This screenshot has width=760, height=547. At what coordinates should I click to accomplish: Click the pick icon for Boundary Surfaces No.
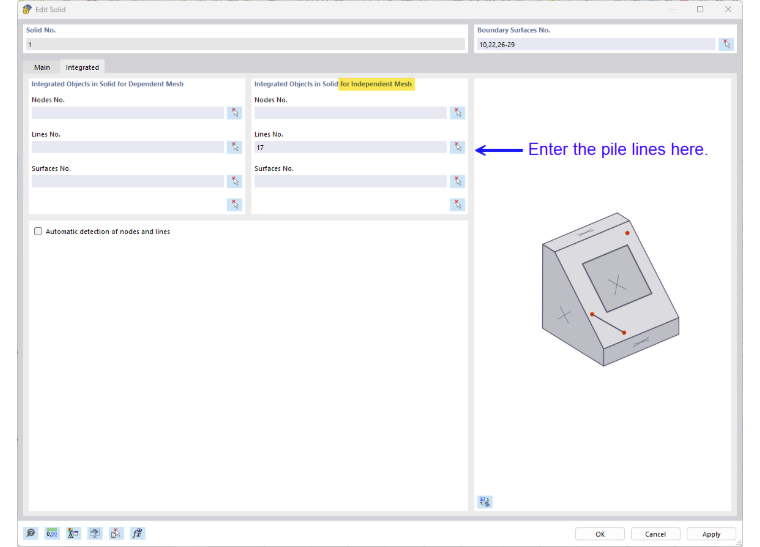726,44
